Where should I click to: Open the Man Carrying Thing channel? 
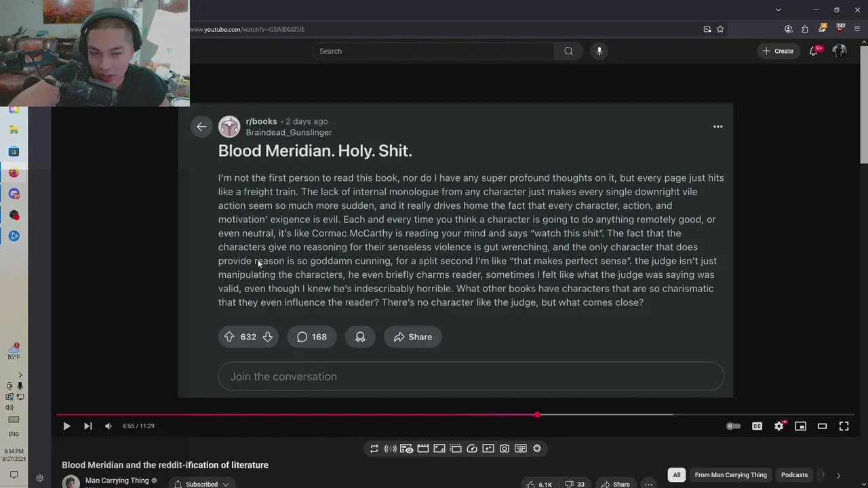(x=117, y=481)
